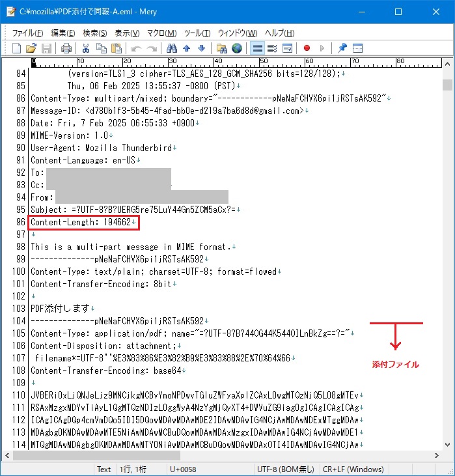Click the Open file folder icon
The height and width of the screenshot is (476, 455).
[x=31, y=48]
